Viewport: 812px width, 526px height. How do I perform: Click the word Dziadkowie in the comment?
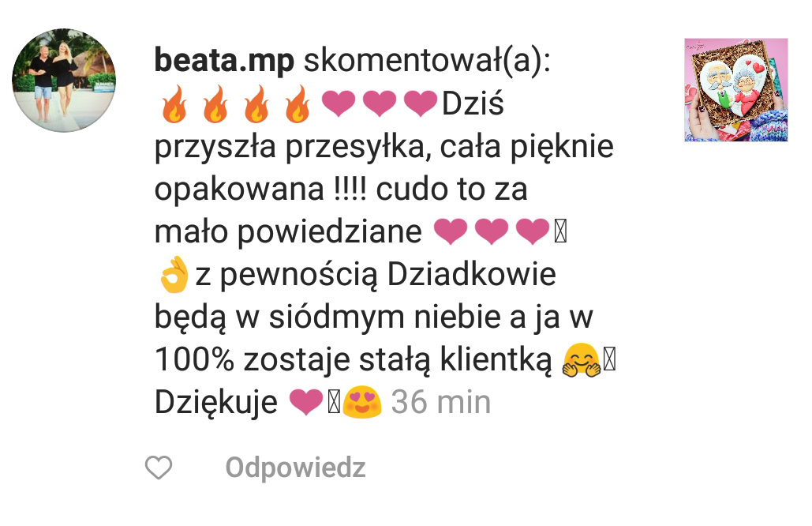pyautogui.click(x=471, y=274)
